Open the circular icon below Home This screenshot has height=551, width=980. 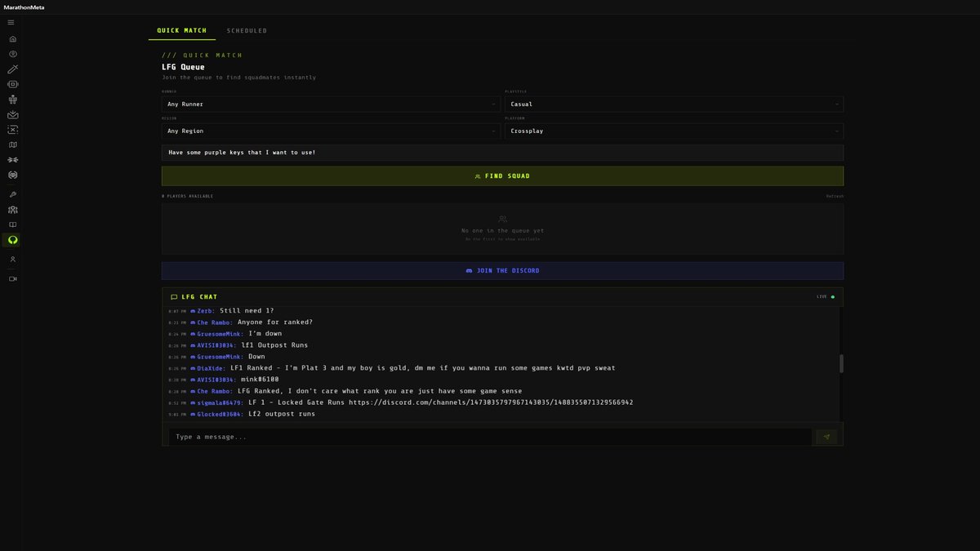click(12, 54)
